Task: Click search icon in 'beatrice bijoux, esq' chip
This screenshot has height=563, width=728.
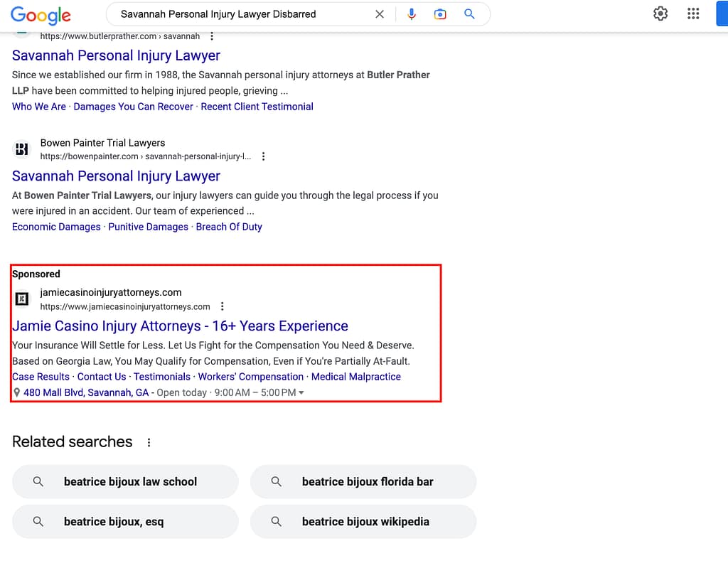Action: tap(38, 522)
